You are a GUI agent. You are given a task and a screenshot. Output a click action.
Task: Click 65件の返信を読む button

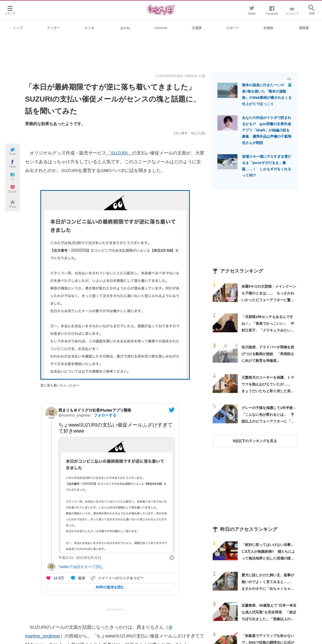pos(110,587)
